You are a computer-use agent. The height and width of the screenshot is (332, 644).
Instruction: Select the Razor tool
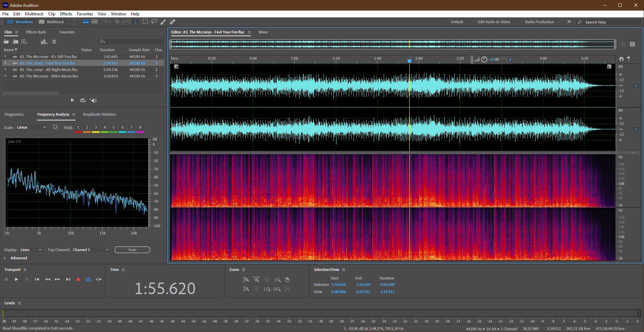(117, 21)
